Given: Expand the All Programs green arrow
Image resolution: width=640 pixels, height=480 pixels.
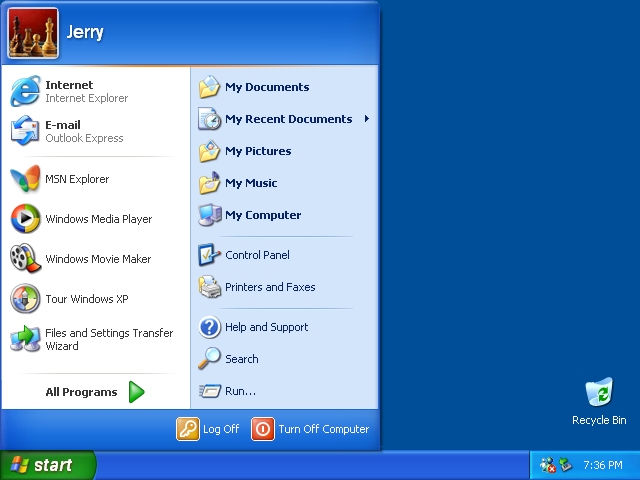Looking at the screenshot, I should [x=136, y=392].
